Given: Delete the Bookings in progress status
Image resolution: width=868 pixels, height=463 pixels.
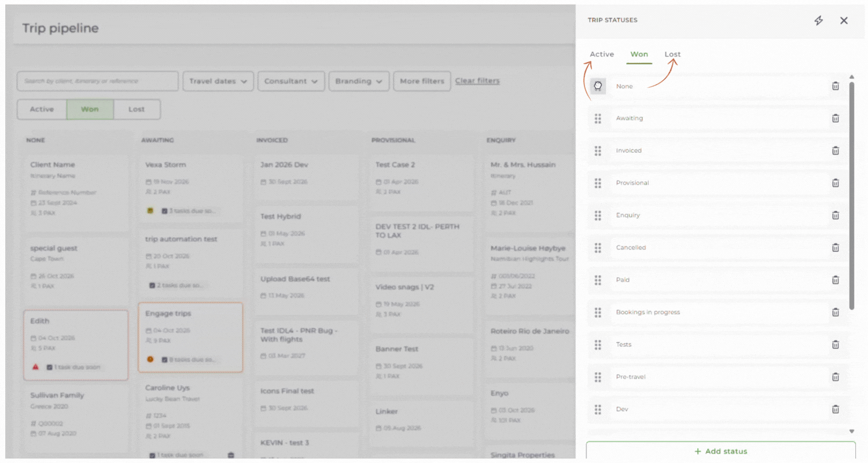Looking at the screenshot, I should 836,313.
